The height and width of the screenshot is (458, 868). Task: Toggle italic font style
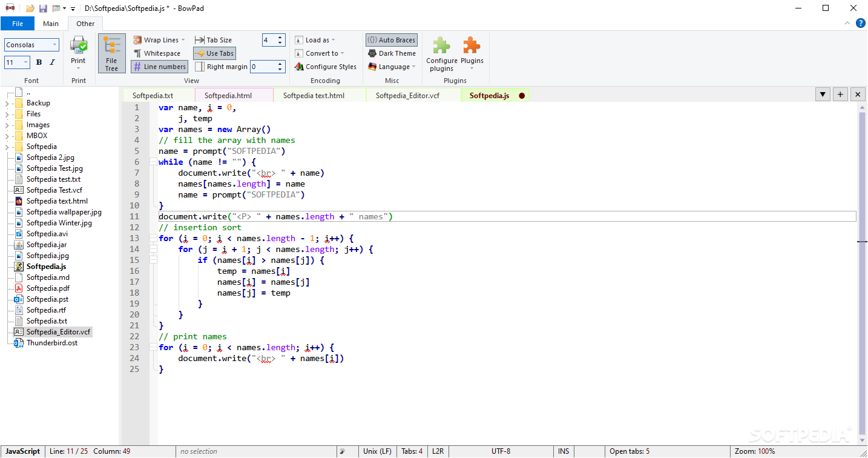(52, 62)
